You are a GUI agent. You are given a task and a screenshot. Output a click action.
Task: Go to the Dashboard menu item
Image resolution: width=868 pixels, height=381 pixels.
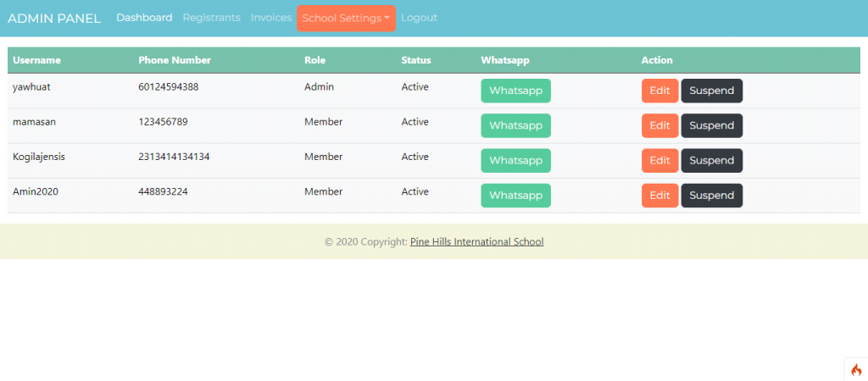coord(144,18)
